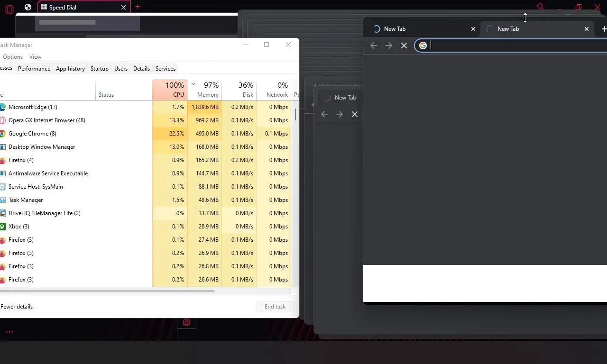Open the View menu in Task Manager
Viewport: 607px width, 364px height.
[x=35, y=57]
